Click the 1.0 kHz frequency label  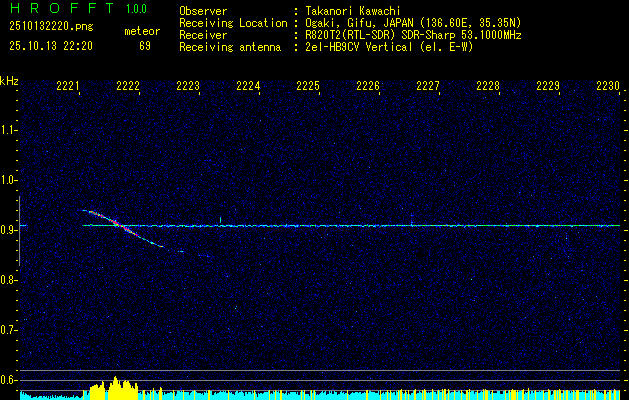point(9,180)
